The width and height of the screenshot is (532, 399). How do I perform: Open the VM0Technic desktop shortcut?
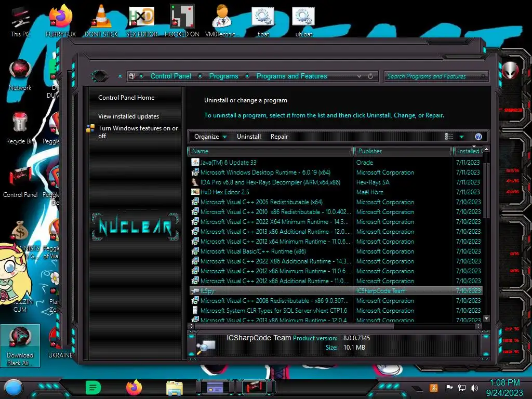point(222,21)
